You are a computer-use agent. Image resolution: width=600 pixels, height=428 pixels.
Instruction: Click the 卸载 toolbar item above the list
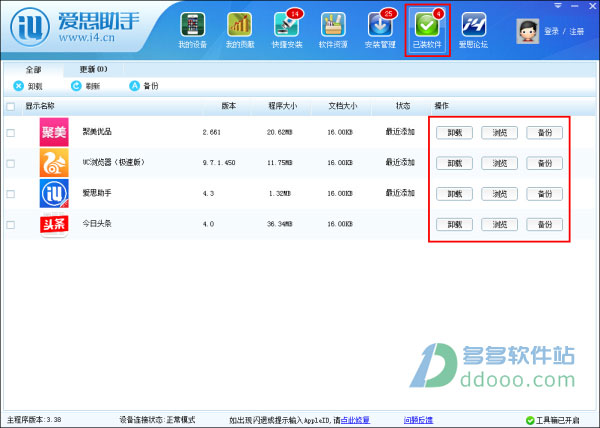28,86
